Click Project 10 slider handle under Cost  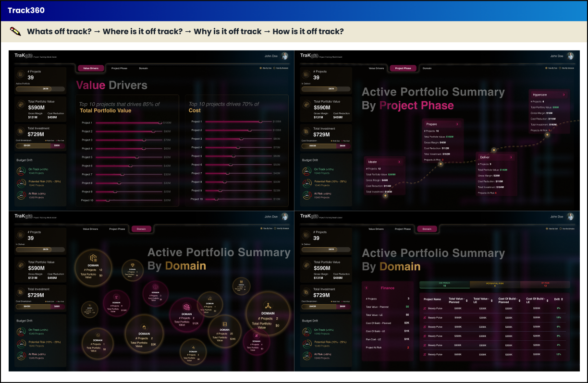(x=217, y=199)
